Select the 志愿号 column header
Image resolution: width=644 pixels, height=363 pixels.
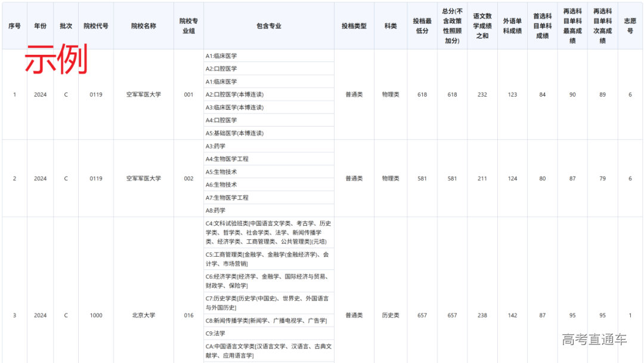pos(630,26)
